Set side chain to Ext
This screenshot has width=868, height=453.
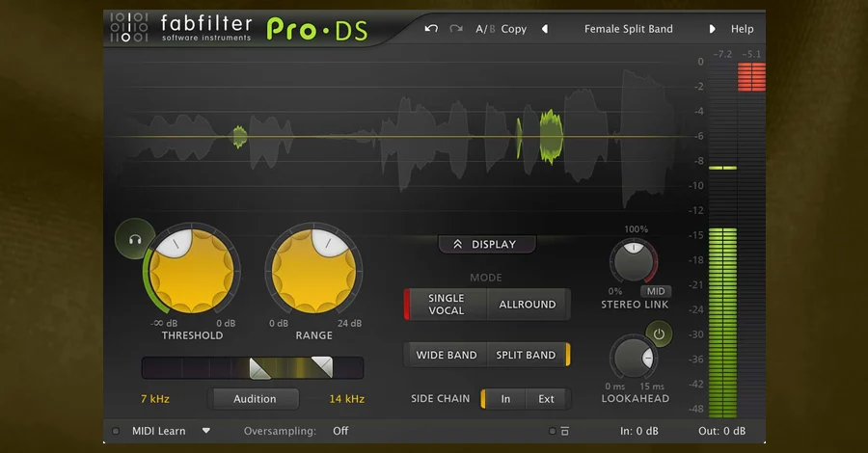[547, 399]
